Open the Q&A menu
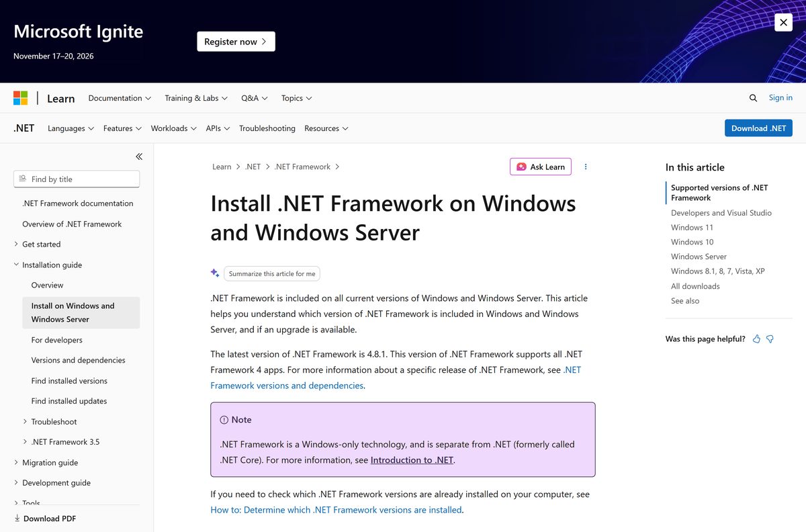Screen dimensions: 806x532 click(x=255, y=98)
